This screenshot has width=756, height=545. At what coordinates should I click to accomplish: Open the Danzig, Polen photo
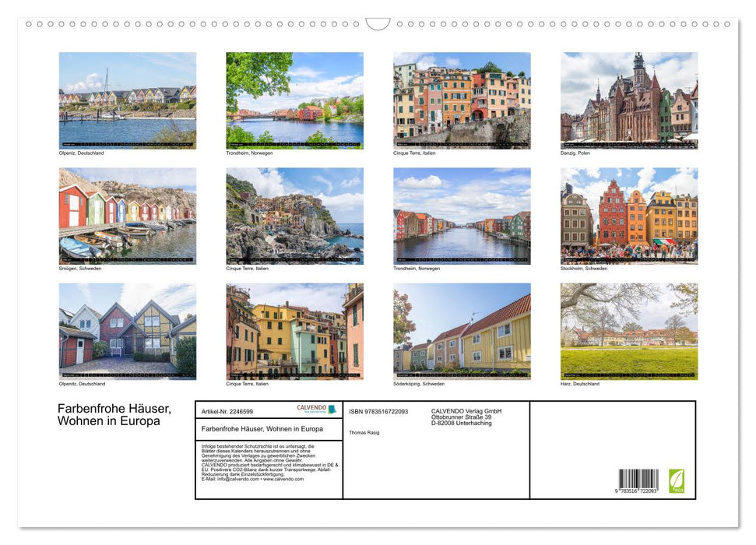629,100
